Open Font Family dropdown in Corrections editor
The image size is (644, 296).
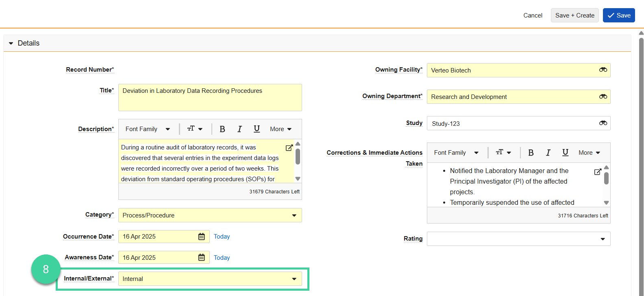[456, 153]
